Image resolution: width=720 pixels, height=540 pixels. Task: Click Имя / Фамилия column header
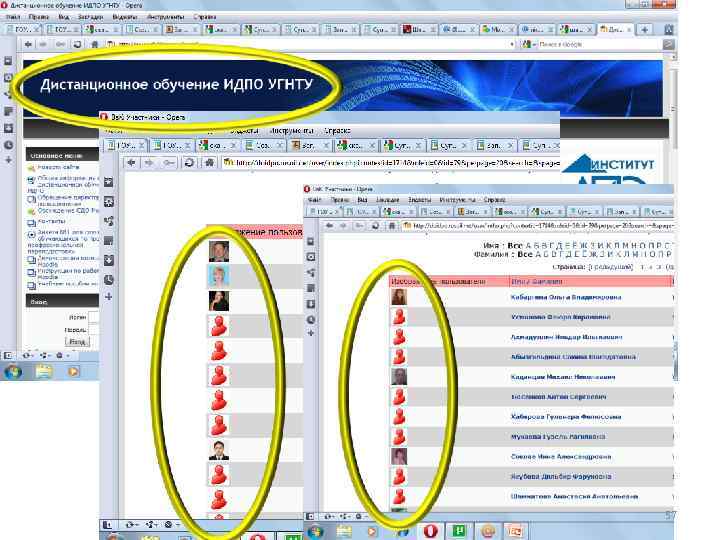[x=537, y=281]
